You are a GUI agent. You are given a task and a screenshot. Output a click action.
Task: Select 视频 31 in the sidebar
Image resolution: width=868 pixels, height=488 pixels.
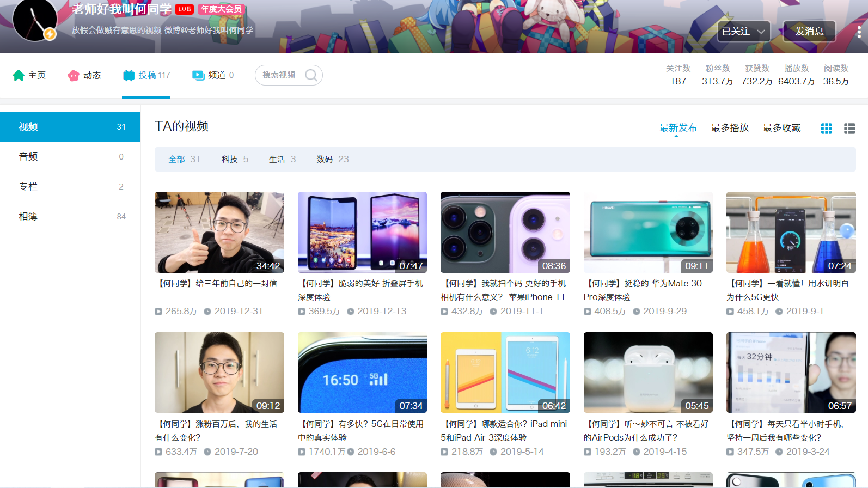pos(70,126)
